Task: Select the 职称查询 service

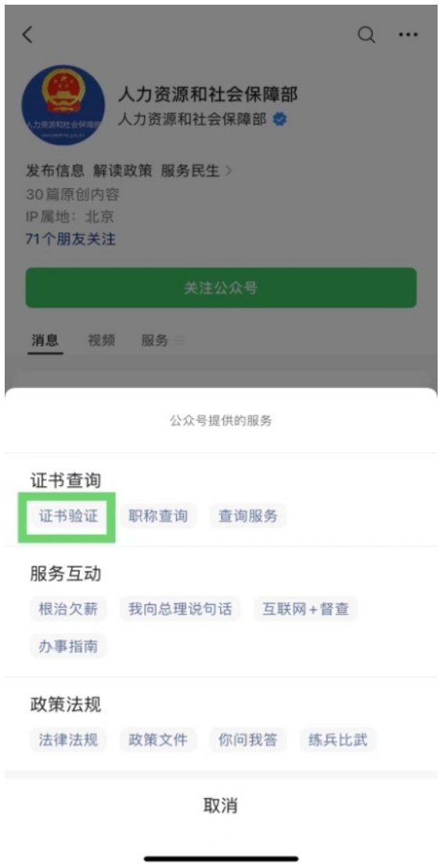Action: pyautogui.click(x=158, y=517)
